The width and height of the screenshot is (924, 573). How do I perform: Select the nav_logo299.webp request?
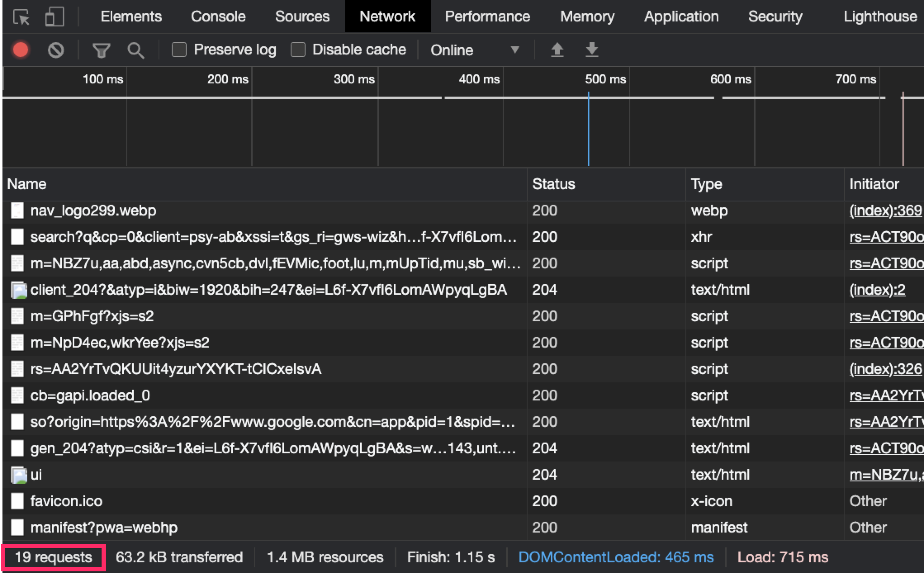coord(93,211)
